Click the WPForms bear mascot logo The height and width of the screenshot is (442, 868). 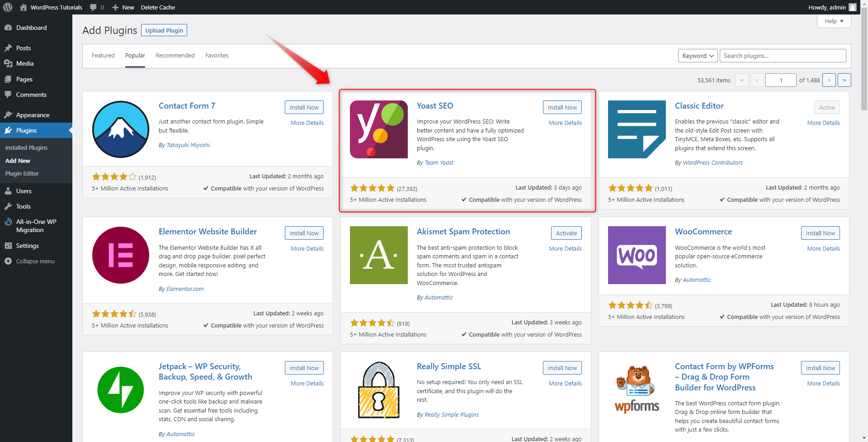pos(637,390)
